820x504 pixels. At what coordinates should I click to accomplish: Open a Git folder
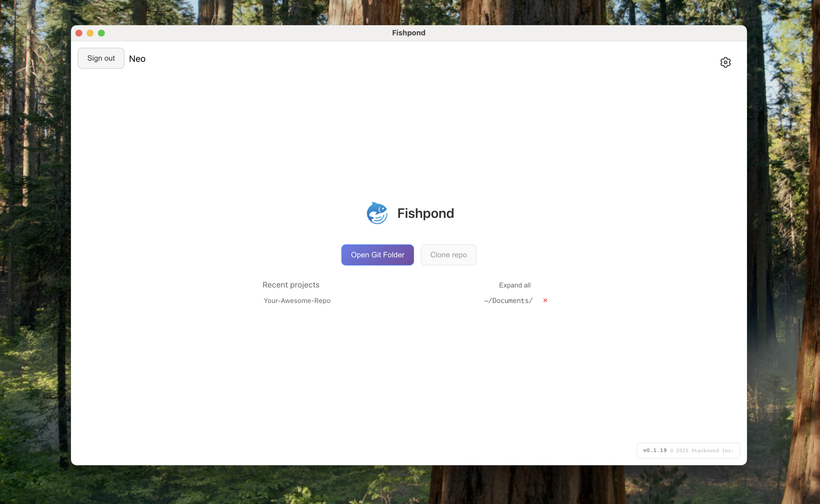point(377,255)
